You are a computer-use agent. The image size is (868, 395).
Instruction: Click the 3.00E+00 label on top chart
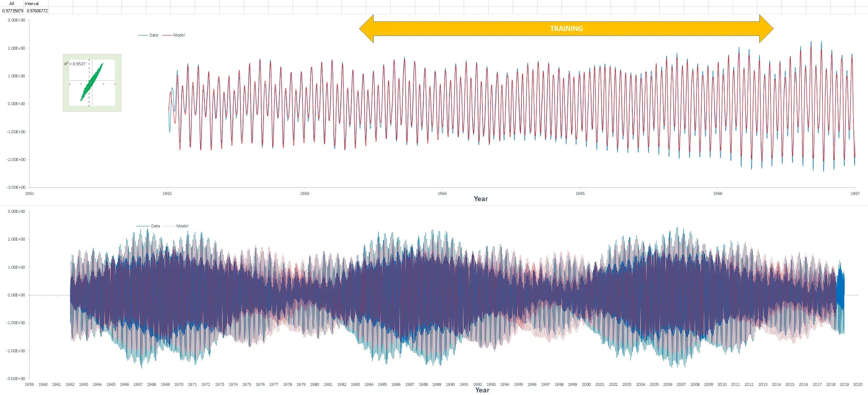point(16,20)
